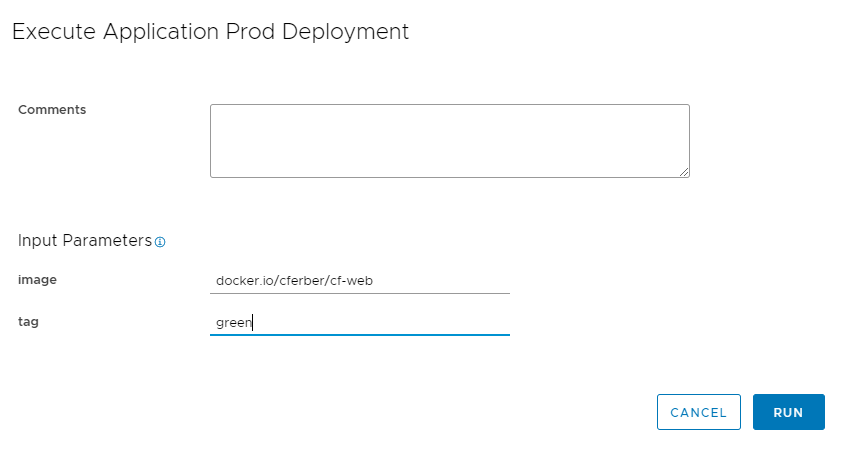Screen dimensions: 843x450
Task: Click the Comments box resize grip
Action: [x=684, y=172]
